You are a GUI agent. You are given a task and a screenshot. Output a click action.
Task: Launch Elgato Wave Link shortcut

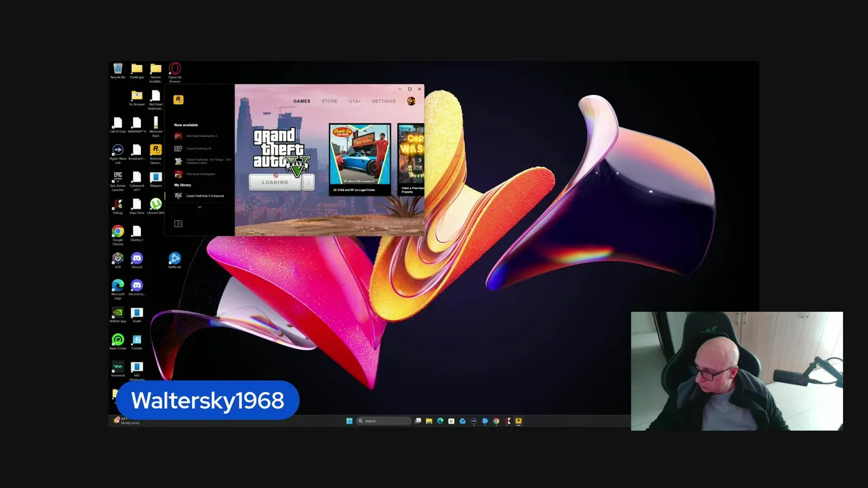[x=118, y=154]
